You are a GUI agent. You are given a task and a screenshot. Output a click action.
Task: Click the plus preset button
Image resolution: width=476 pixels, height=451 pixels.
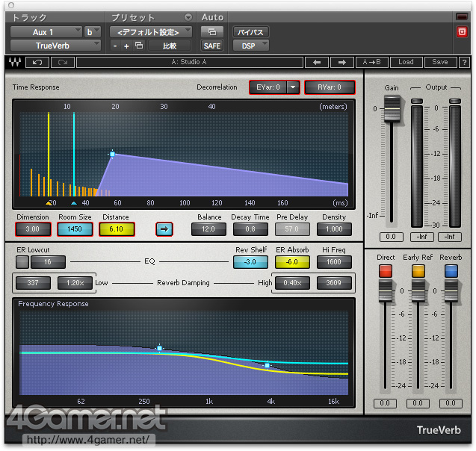(126, 46)
